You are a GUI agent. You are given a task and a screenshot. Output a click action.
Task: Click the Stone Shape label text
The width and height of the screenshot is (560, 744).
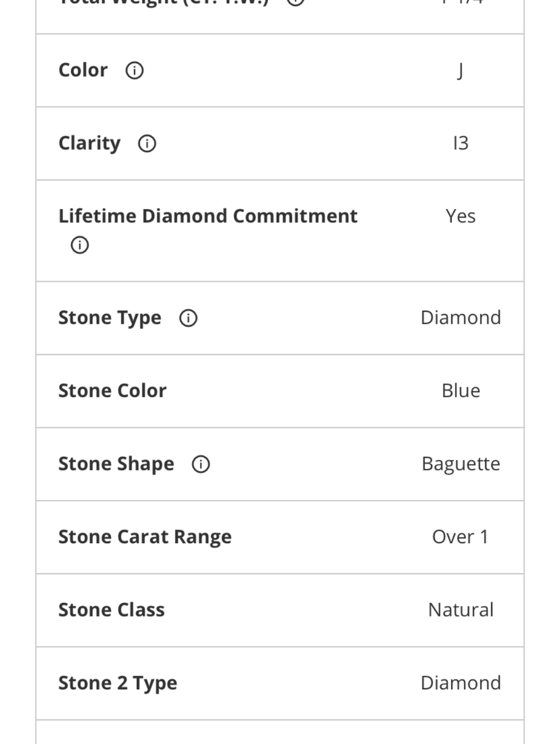pyautogui.click(x=116, y=464)
